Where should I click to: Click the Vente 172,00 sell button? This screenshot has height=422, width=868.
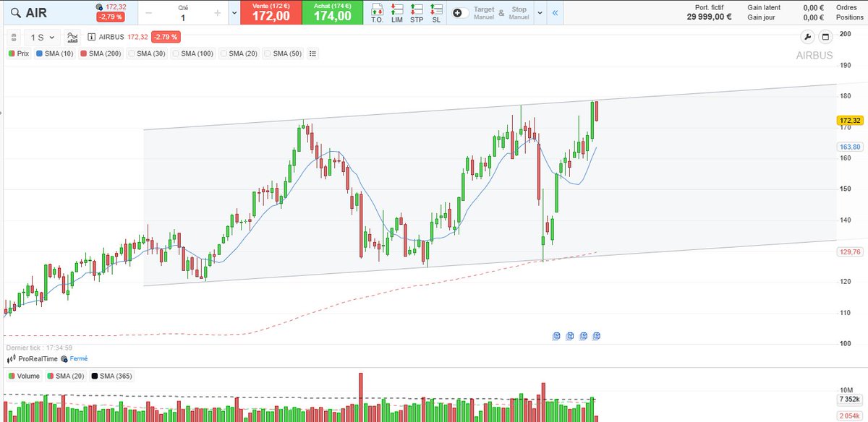[271, 13]
